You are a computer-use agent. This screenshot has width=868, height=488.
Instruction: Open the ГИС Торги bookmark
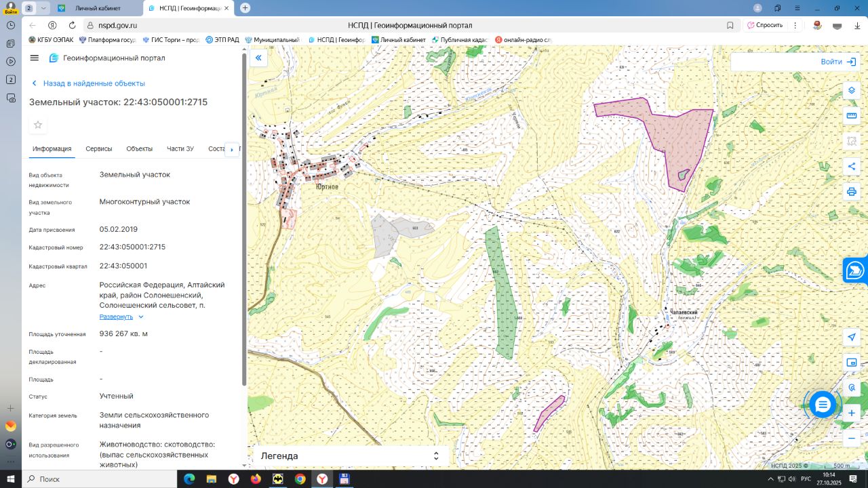pos(170,40)
